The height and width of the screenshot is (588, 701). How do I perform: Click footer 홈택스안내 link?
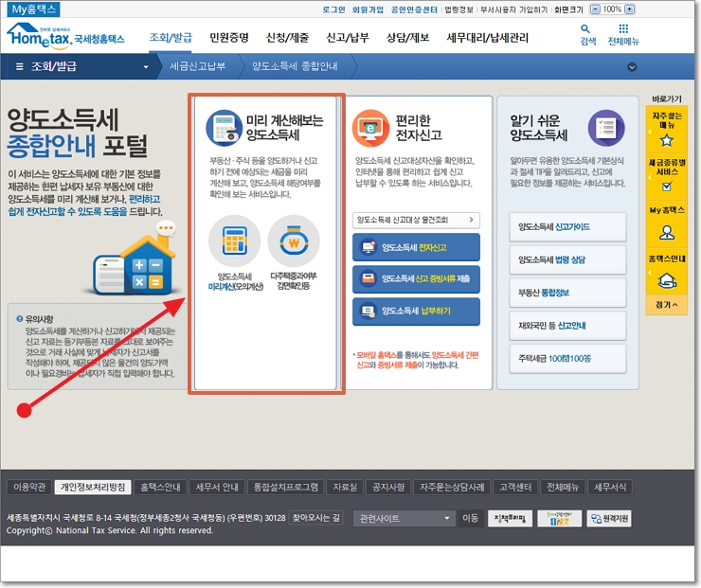(x=160, y=487)
